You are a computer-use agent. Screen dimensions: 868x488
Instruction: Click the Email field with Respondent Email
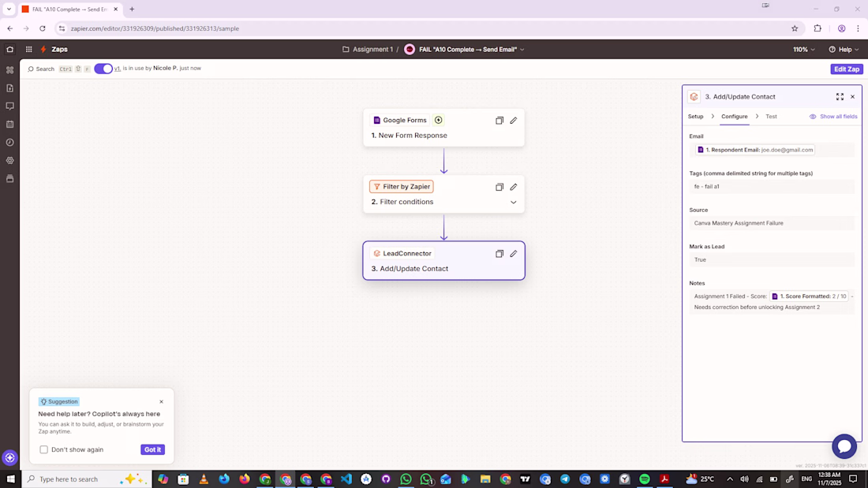[772, 150]
